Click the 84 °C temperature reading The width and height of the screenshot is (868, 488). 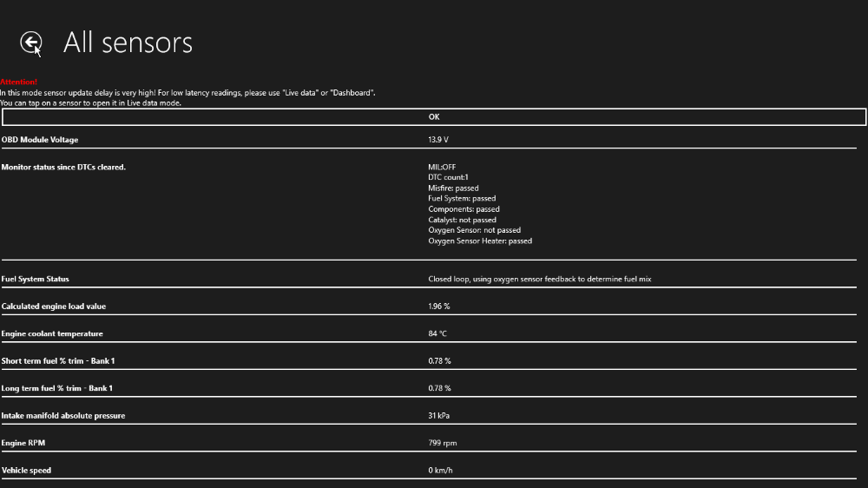coord(437,333)
